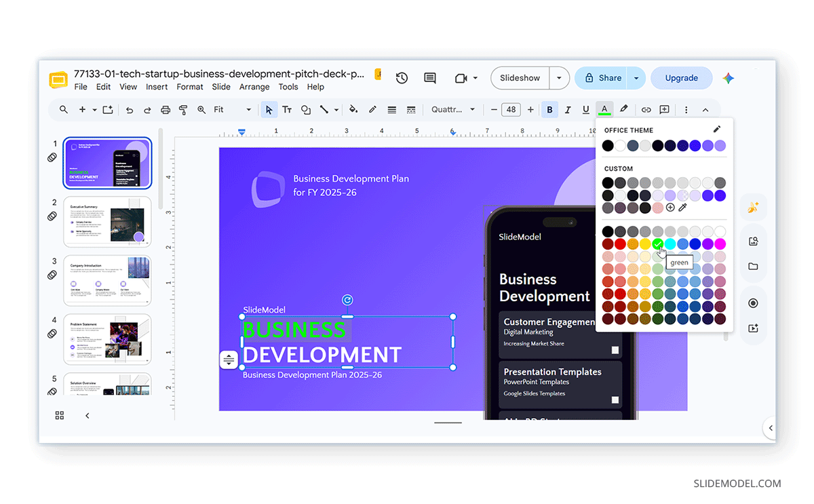This screenshot has height=504, width=814.
Task: Open more toolbar options
Action: (686, 109)
